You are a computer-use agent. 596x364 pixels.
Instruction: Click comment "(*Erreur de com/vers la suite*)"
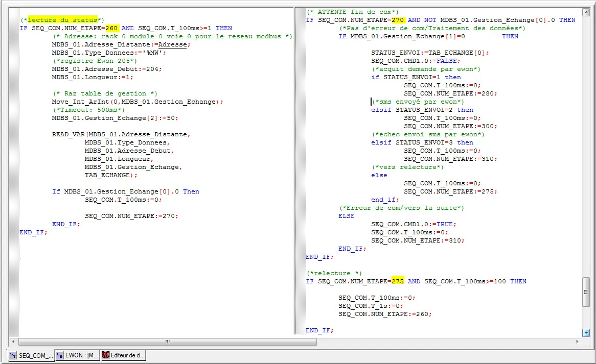coord(402,208)
